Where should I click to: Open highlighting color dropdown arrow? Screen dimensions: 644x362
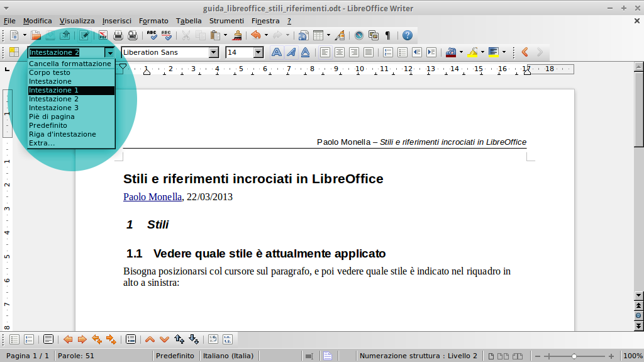click(x=482, y=52)
